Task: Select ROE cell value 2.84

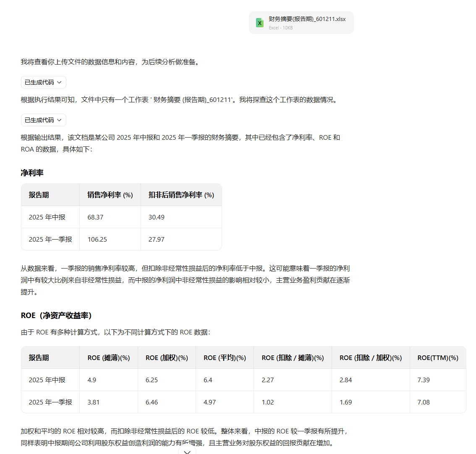Action: click(x=345, y=380)
